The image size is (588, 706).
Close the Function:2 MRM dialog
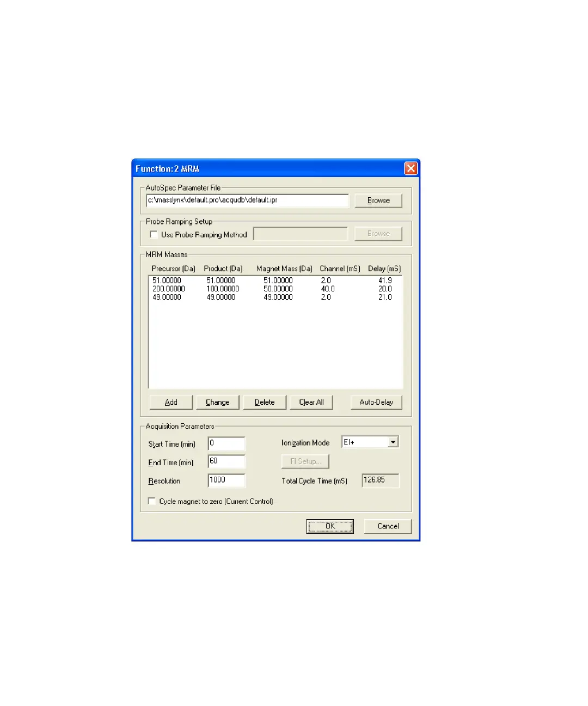pyautogui.click(x=411, y=168)
